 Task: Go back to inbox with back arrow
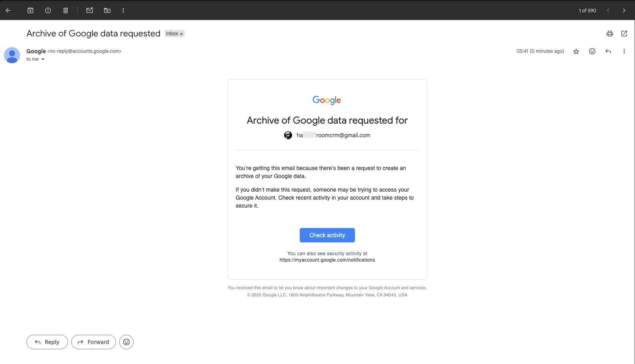pyautogui.click(x=8, y=10)
